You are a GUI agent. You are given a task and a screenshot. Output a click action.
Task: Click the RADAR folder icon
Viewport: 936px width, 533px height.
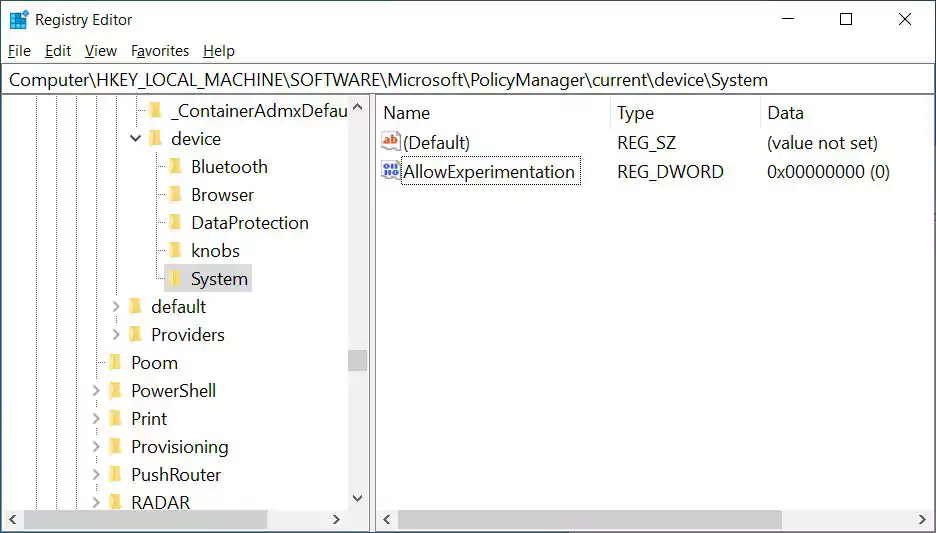115,502
